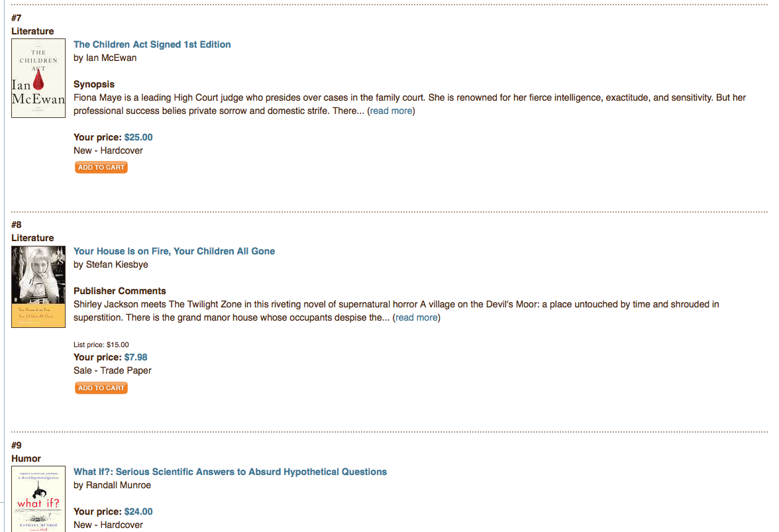Viewport: 779px width, 532px height.
Task: Open the What If? book cover thumbnail
Action: click(38, 498)
